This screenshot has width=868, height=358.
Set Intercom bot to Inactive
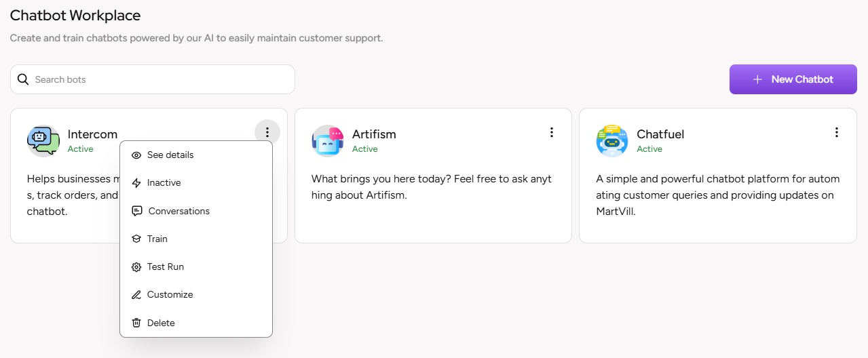click(164, 183)
